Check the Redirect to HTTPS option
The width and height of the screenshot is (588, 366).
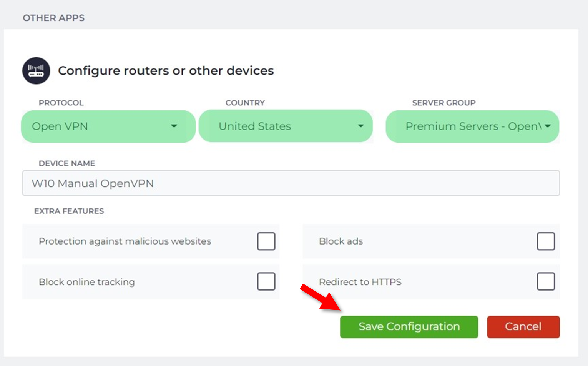pyautogui.click(x=546, y=282)
